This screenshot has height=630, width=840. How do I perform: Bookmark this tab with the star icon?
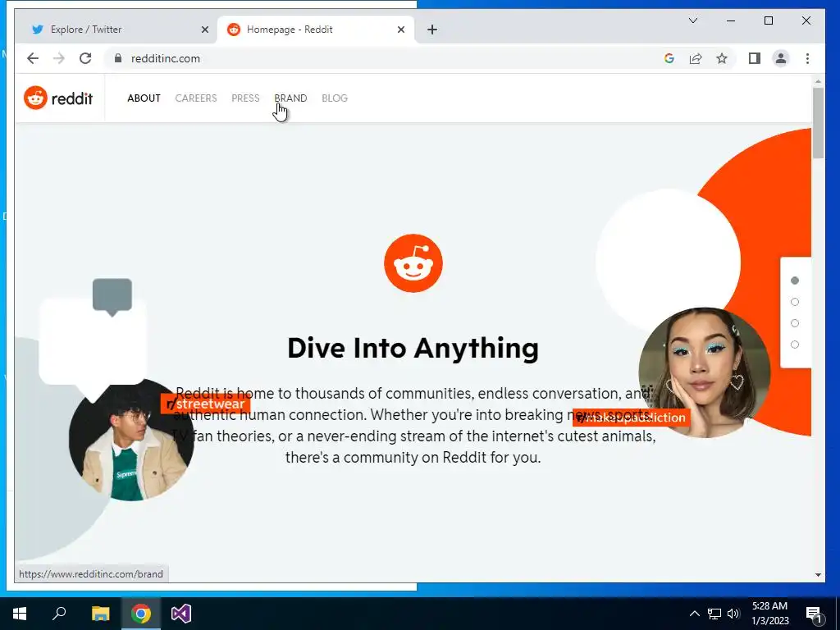pyautogui.click(x=722, y=58)
